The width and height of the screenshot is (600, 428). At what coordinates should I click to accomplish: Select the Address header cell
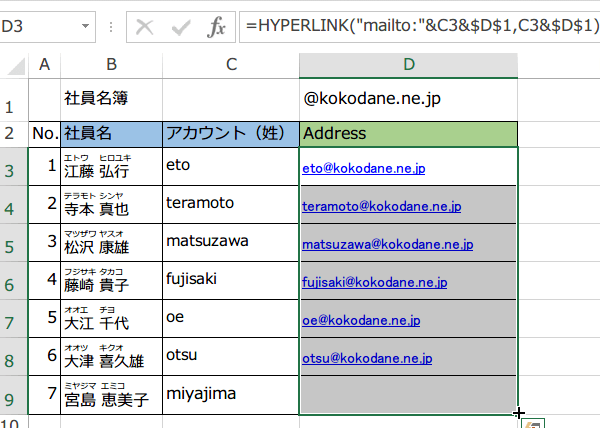[408, 134]
